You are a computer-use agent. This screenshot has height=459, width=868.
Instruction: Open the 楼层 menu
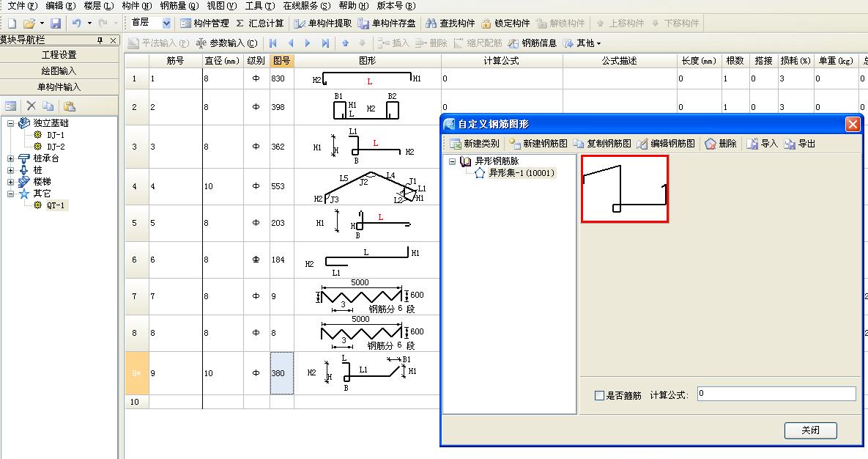point(99,6)
